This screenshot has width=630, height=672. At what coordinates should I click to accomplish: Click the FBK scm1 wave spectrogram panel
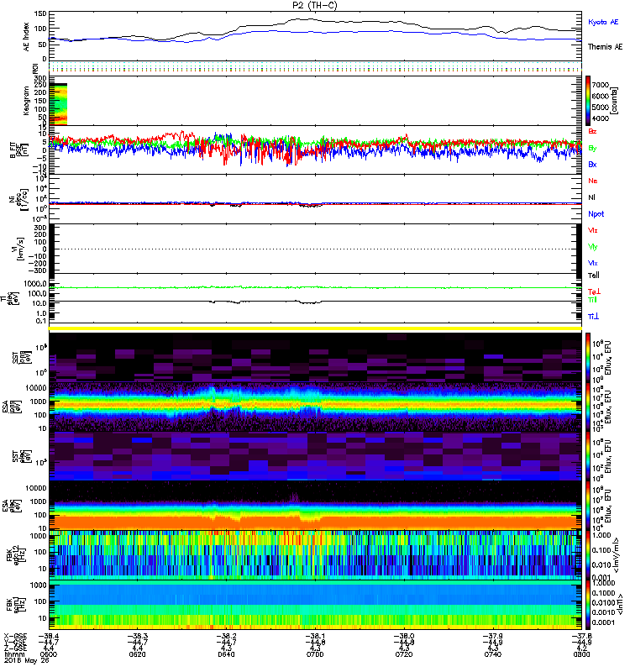[315, 605]
